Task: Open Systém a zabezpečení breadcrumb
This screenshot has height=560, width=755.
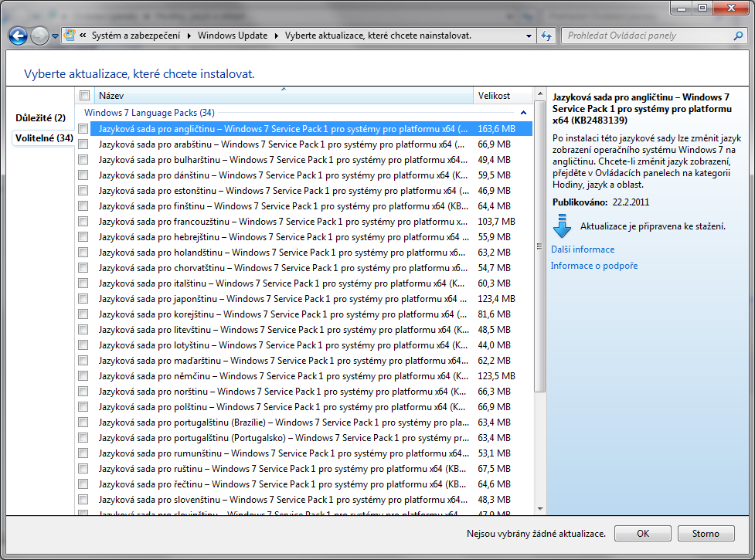Action: pyautogui.click(x=136, y=36)
